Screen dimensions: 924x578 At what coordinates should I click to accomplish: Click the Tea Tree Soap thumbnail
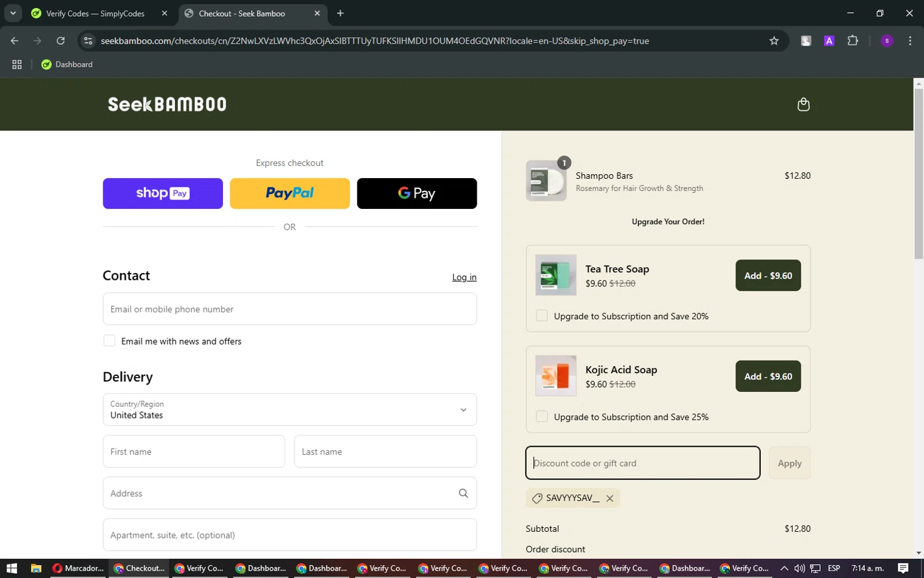556,275
